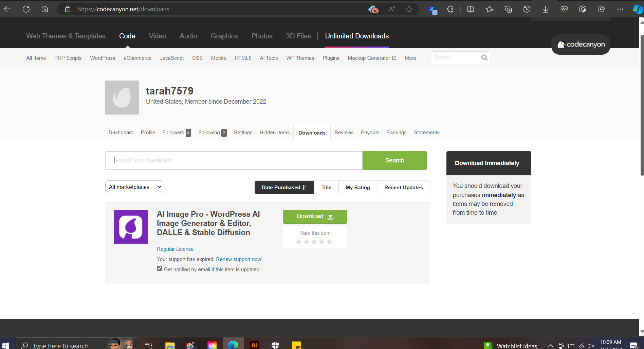Open the Mockup Generator external link
Screen dimensions: 644x349
point(372,58)
